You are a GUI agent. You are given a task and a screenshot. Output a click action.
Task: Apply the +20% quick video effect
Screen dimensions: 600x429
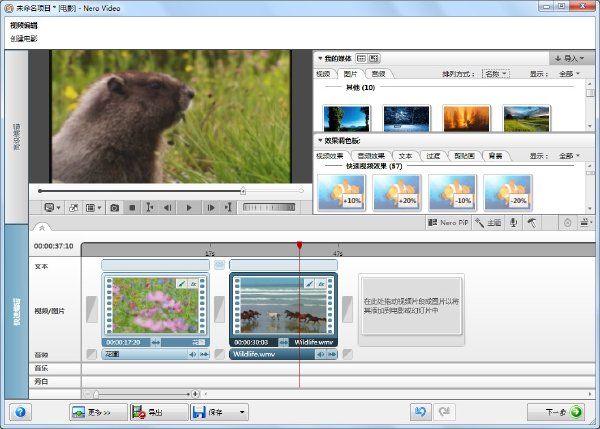point(397,192)
